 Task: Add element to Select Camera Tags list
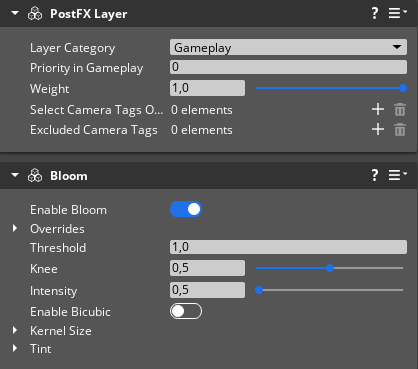(x=378, y=109)
